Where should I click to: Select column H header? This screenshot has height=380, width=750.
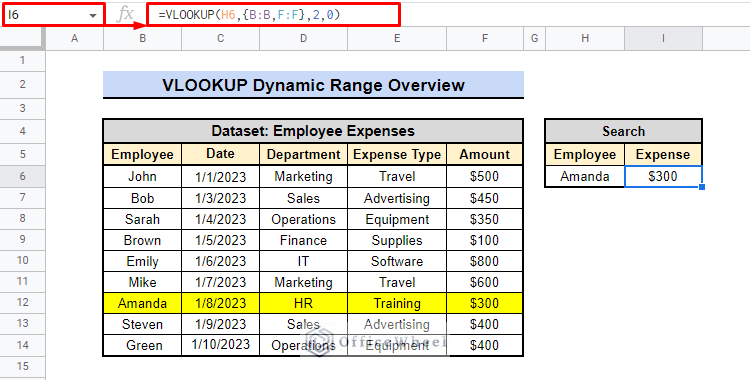(585, 39)
